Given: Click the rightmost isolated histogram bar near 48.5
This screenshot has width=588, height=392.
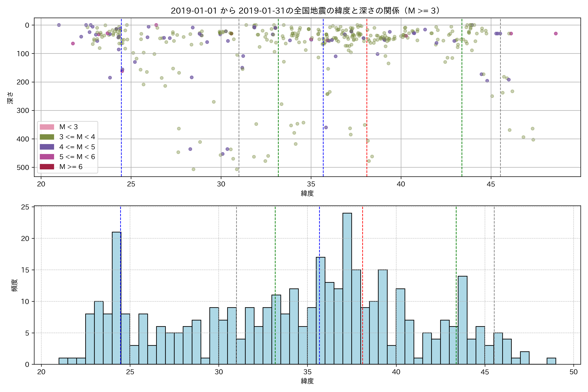Looking at the screenshot, I should coord(551,361).
